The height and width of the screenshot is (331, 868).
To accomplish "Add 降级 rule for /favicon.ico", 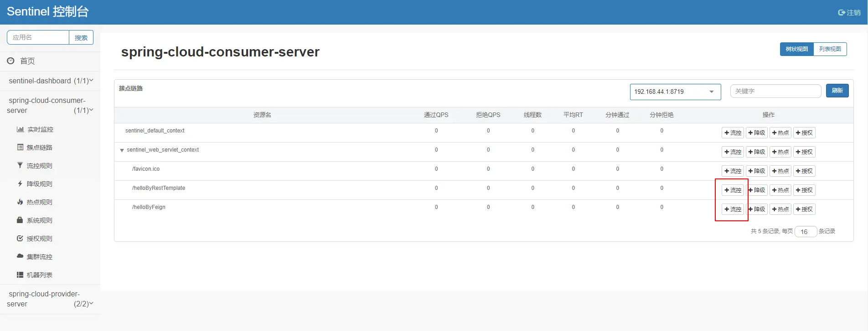I will click(756, 171).
